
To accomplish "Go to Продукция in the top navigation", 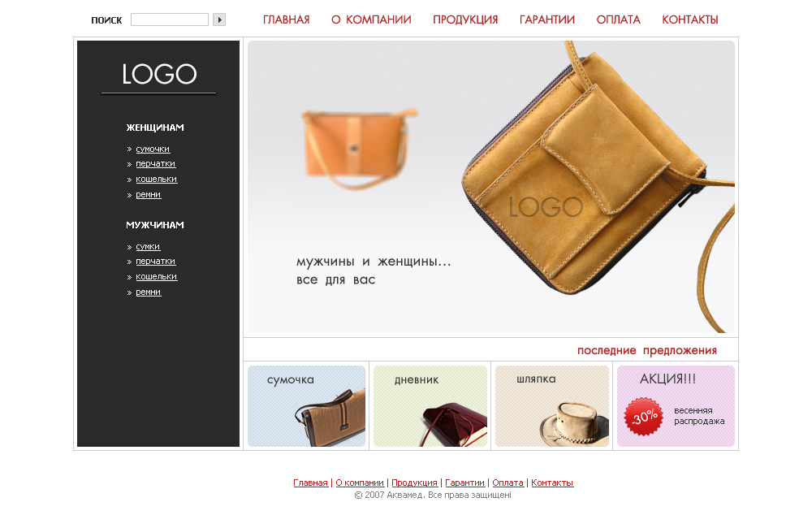I will tap(465, 19).
